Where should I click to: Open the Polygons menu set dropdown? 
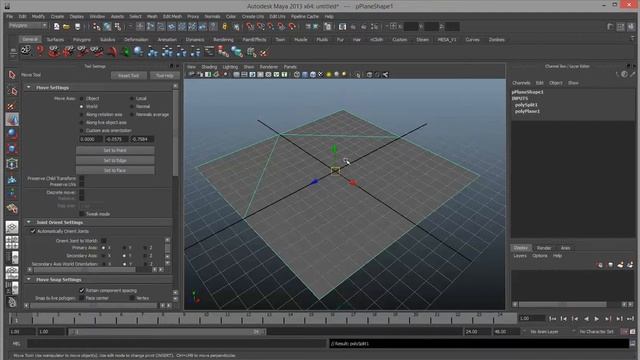[28, 25]
